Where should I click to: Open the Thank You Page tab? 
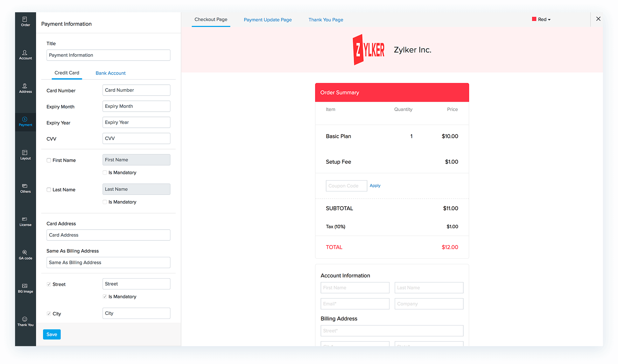pos(326,20)
